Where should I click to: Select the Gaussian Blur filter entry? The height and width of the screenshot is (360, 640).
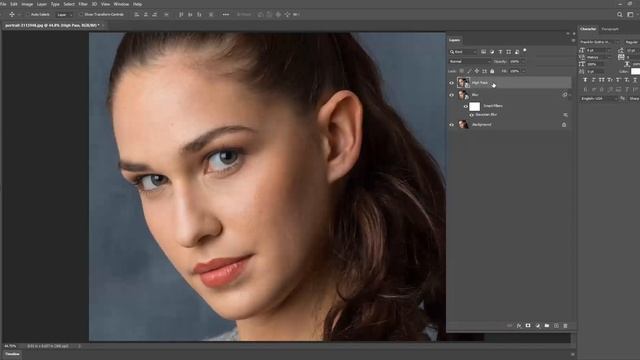point(486,115)
